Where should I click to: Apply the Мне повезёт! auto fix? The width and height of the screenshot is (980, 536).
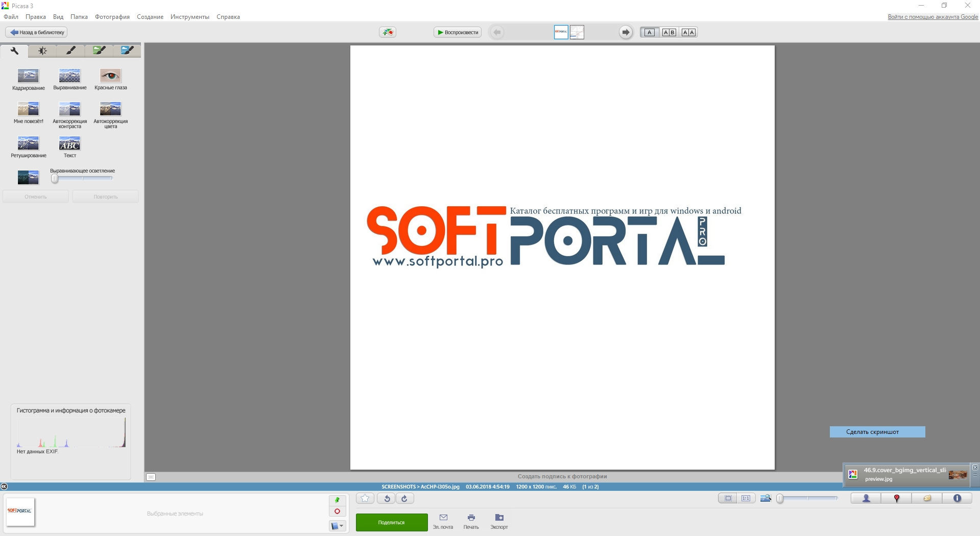(28, 109)
